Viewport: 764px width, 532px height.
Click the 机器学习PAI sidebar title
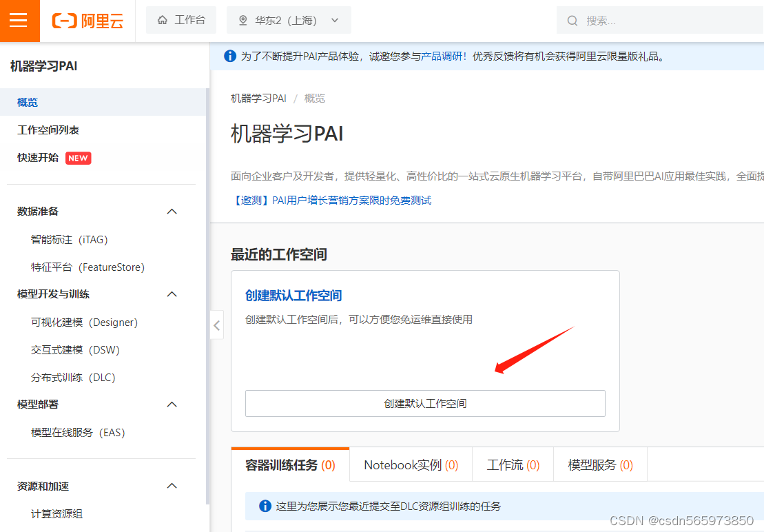(44, 65)
